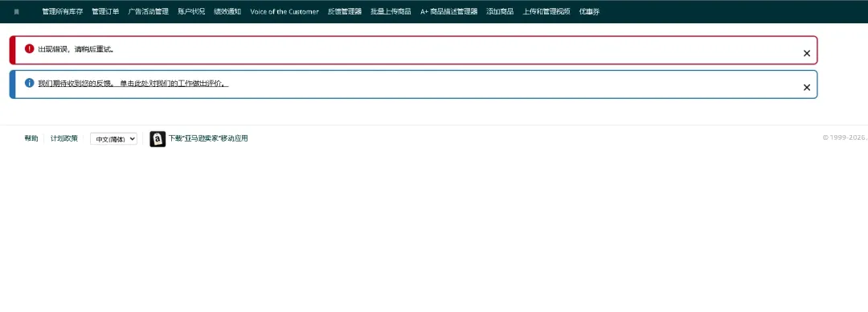This screenshot has height=312, width=868.
Task: Open the 计划政策 footer link
Action: (x=64, y=138)
